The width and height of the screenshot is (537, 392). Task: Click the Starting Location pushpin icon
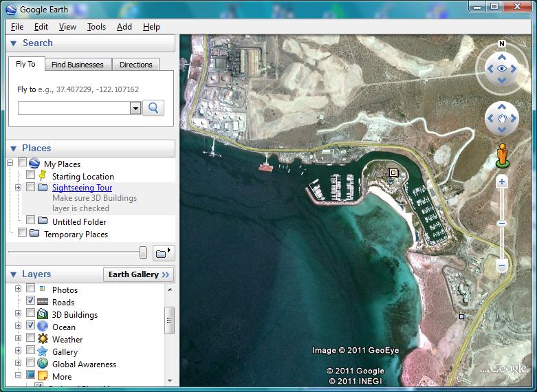[43, 175]
